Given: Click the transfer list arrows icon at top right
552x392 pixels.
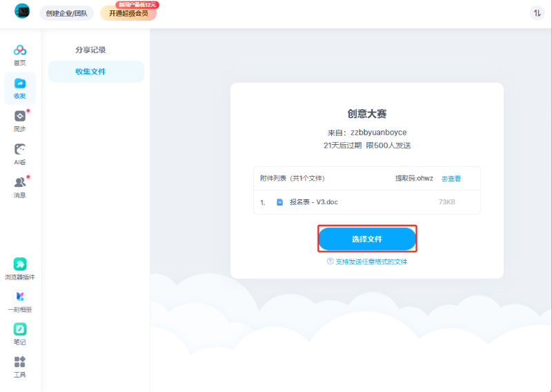Looking at the screenshot, I should click(537, 13).
